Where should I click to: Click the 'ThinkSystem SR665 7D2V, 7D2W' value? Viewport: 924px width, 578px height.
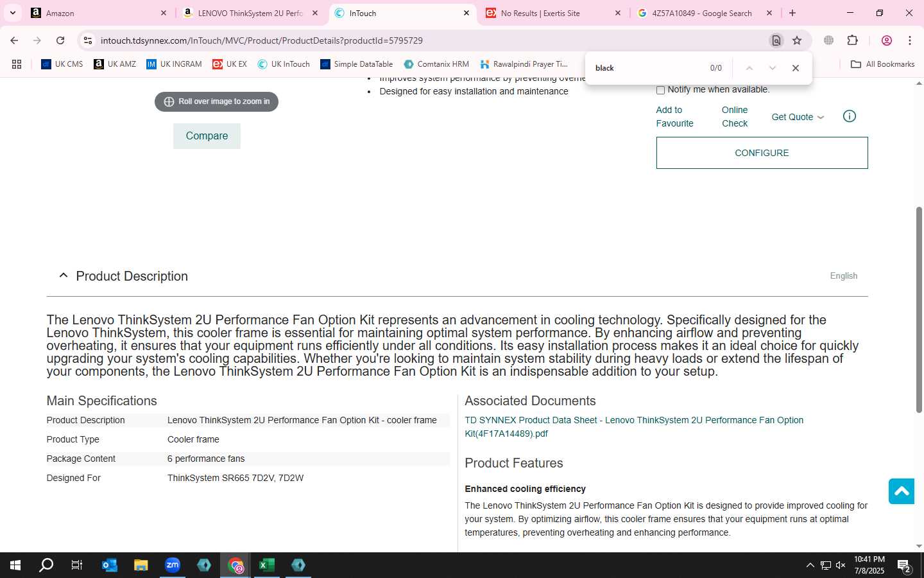point(235,478)
